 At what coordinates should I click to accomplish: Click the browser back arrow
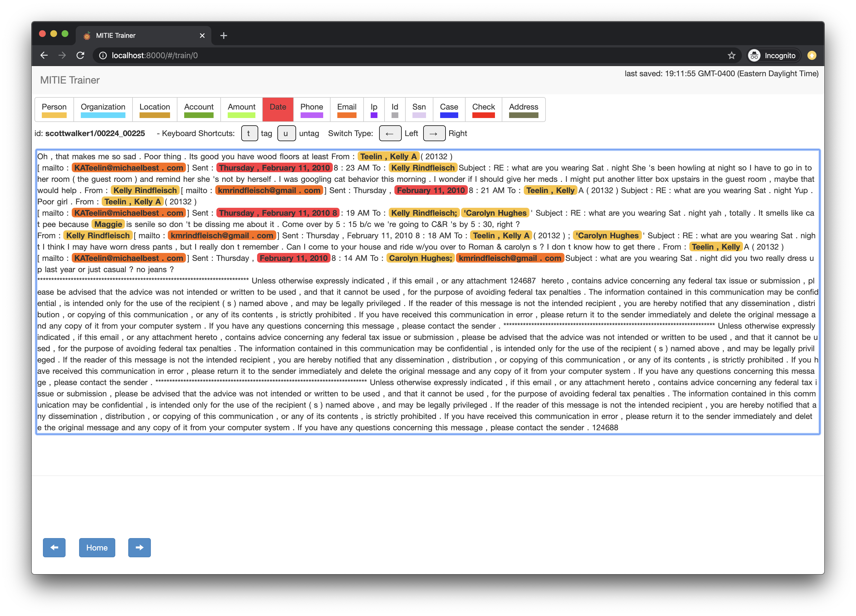44,55
